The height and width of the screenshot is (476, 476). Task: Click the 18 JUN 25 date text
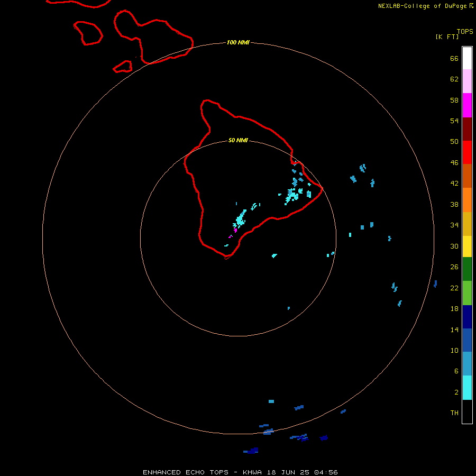point(288,472)
